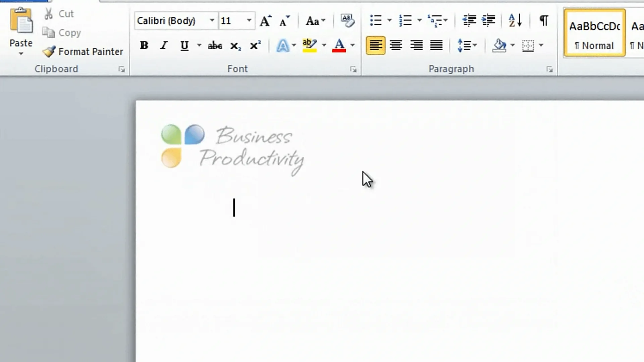Increase the paragraph indent
This screenshot has height=362, width=644.
click(x=488, y=21)
